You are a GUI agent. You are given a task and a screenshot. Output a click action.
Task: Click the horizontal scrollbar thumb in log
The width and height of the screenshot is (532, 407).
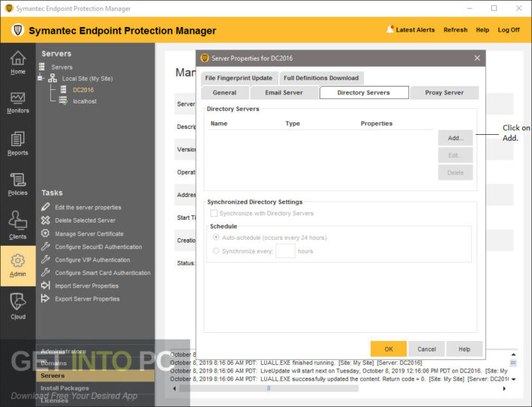pyautogui.click(x=269, y=388)
